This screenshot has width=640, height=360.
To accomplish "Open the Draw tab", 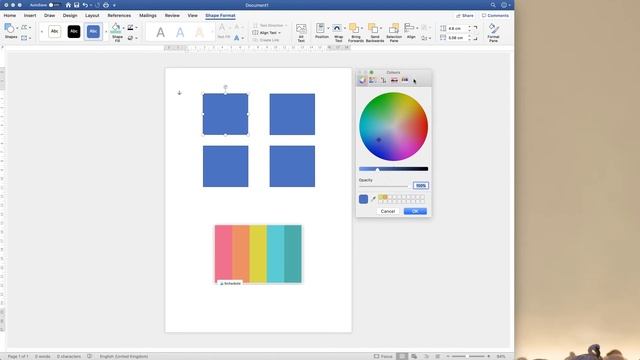I will coord(49,16).
